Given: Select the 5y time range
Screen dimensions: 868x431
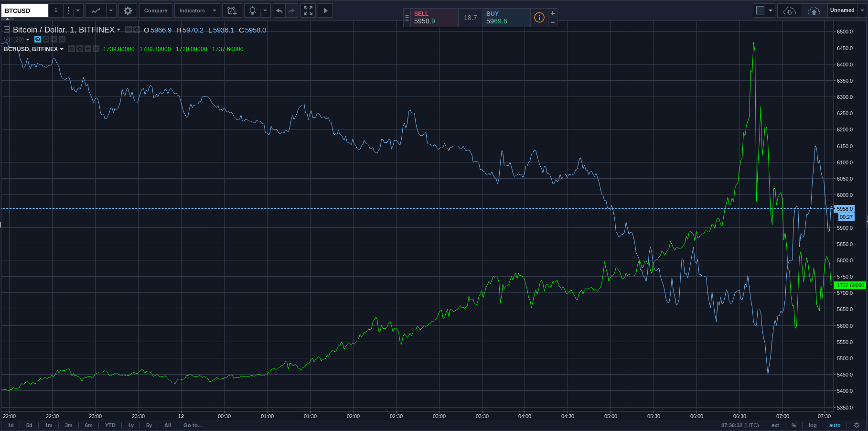Looking at the screenshot, I should click(x=149, y=425).
